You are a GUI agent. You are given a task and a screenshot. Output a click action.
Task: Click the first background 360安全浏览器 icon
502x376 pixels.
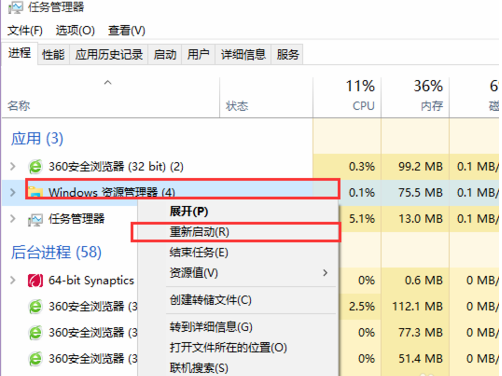[x=35, y=306]
